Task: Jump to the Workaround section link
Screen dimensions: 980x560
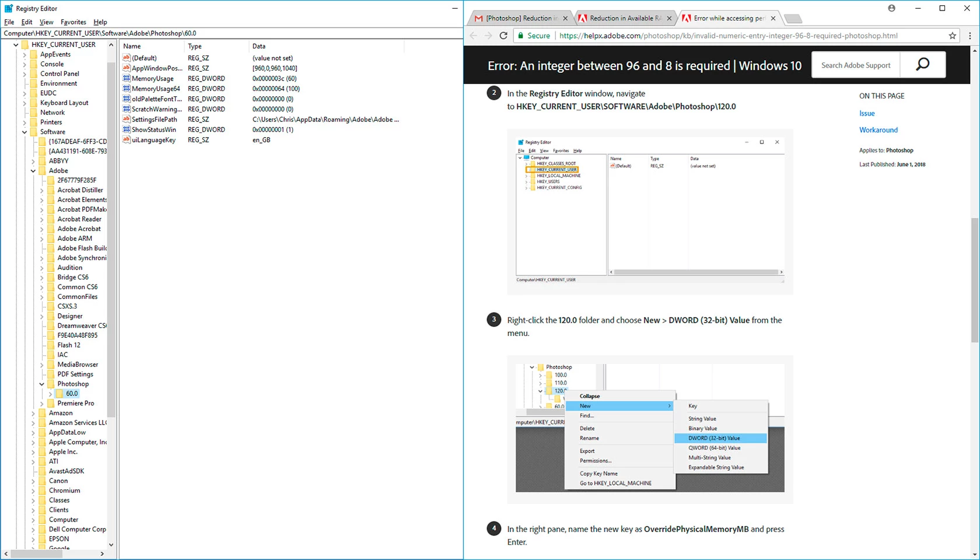Action: pyautogui.click(x=878, y=130)
